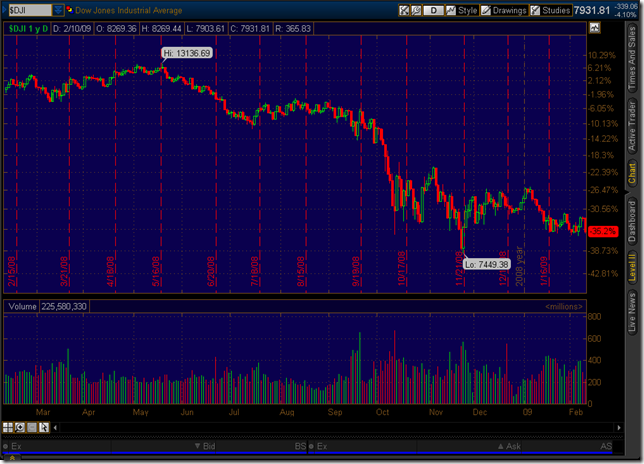
Task: Open the Style menu
Action: (462, 10)
